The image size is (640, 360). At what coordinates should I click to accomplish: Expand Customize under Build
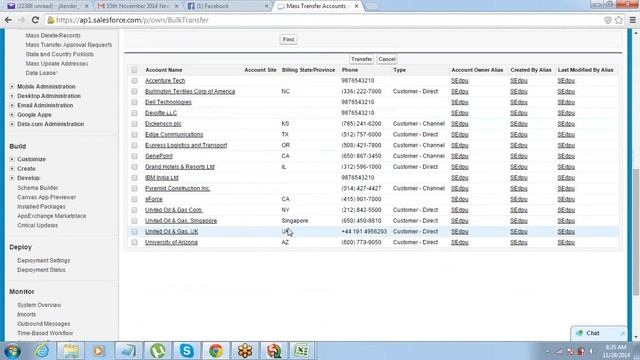(x=12, y=159)
